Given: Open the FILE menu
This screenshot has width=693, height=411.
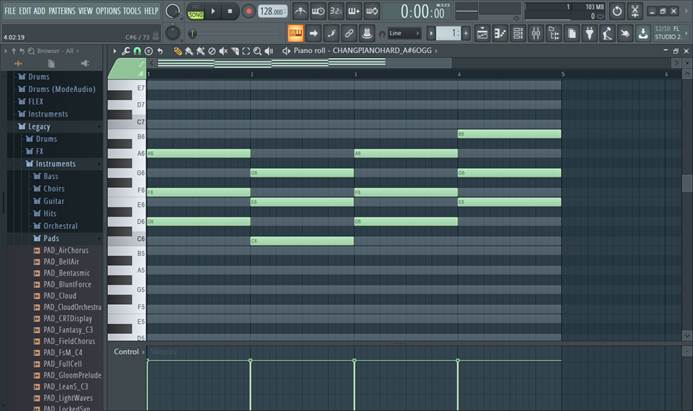Looking at the screenshot, I should pos(10,11).
